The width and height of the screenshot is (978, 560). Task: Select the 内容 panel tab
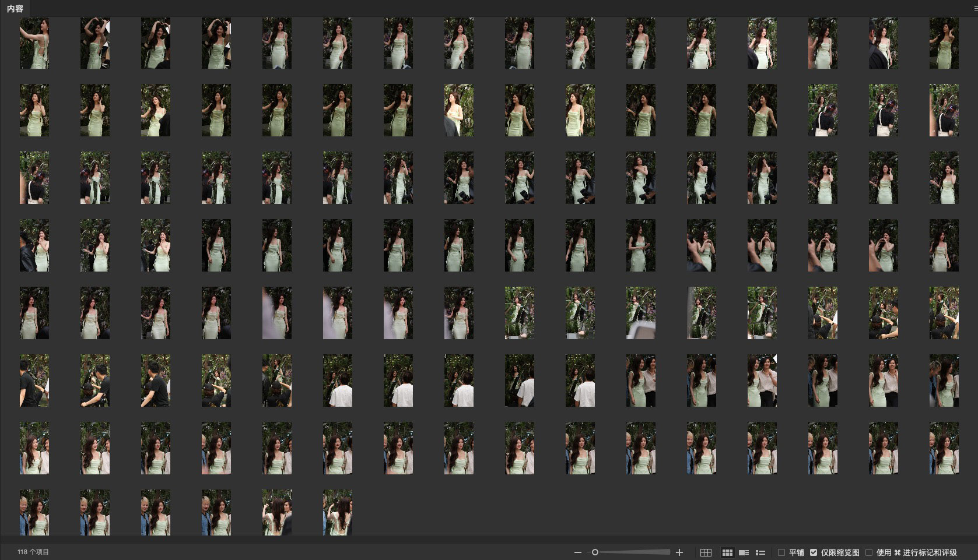click(15, 9)
